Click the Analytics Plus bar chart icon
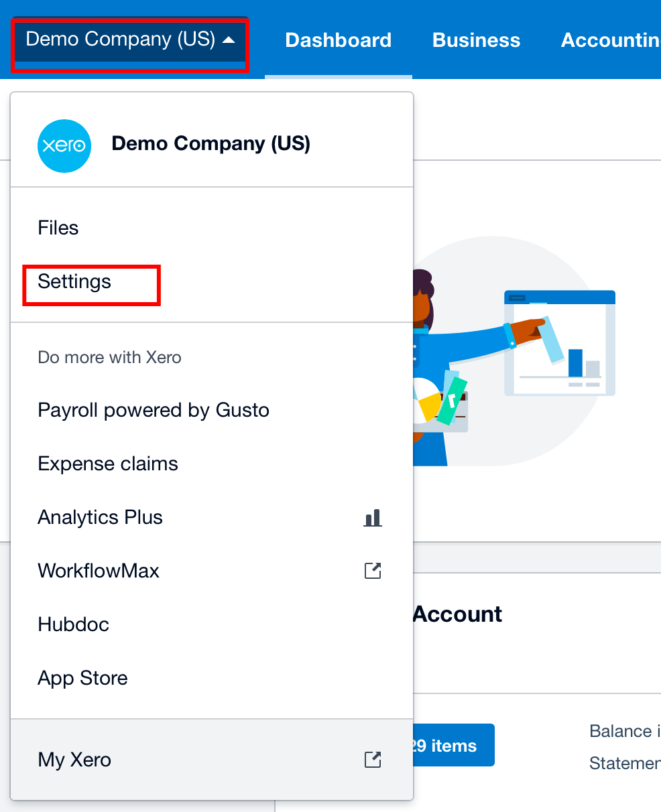The height and width of the screenshot is (812, 661). [x=373, y=517]
